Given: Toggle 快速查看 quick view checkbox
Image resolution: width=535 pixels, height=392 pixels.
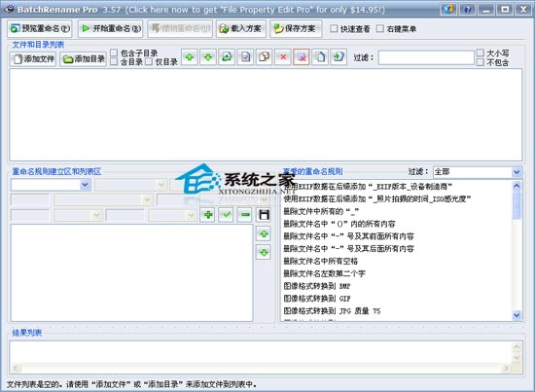Looking at the screenshot, I should [x=334, y=28].
